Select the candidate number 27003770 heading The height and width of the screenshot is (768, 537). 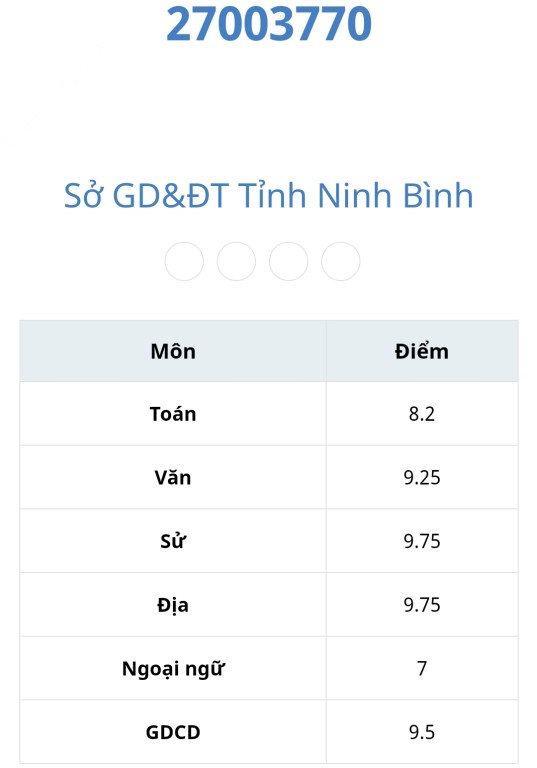(268, 24)
